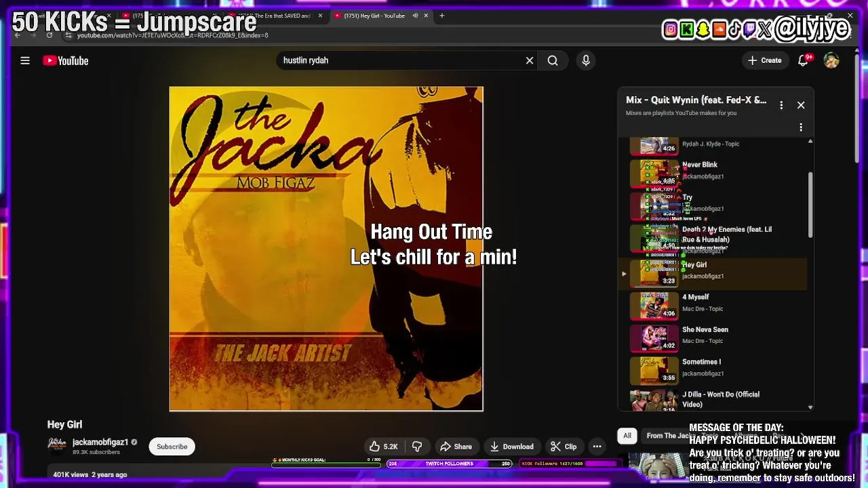Click the page's vertical scrollbar

tap(857, 108)
